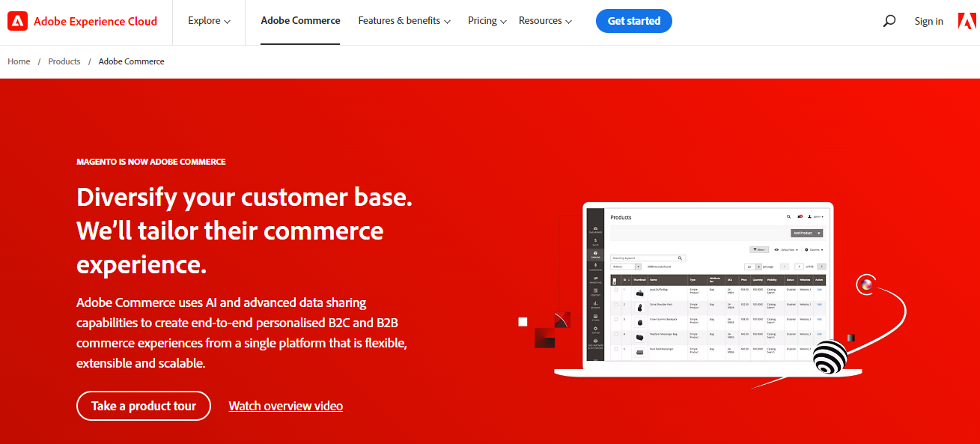Open the Watch overview video link

[286, 406]
